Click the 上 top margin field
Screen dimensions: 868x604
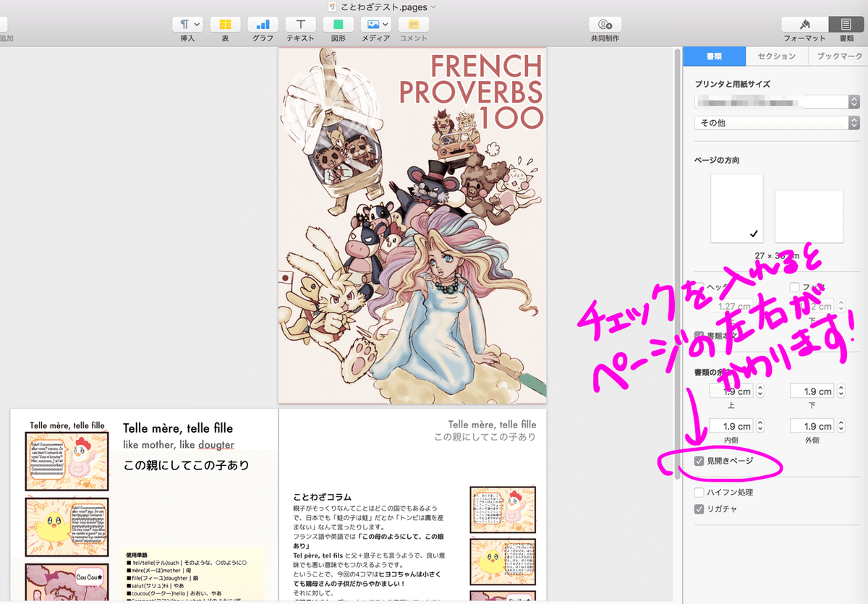(x=731, y=391)
